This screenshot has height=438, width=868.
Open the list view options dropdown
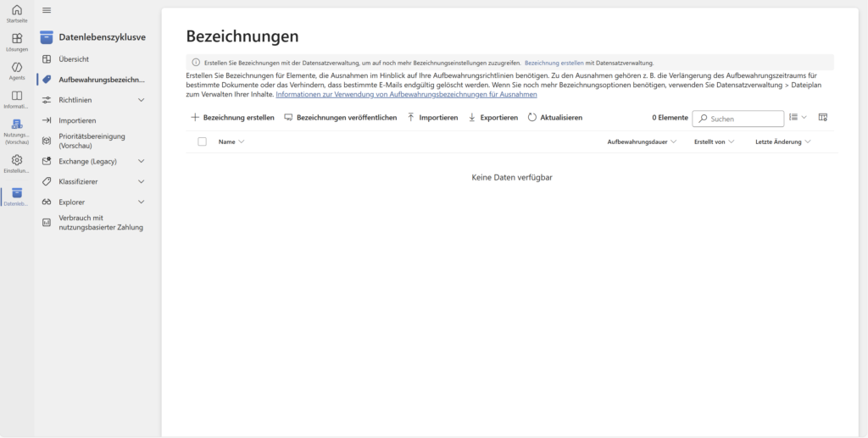pos(797,118)
